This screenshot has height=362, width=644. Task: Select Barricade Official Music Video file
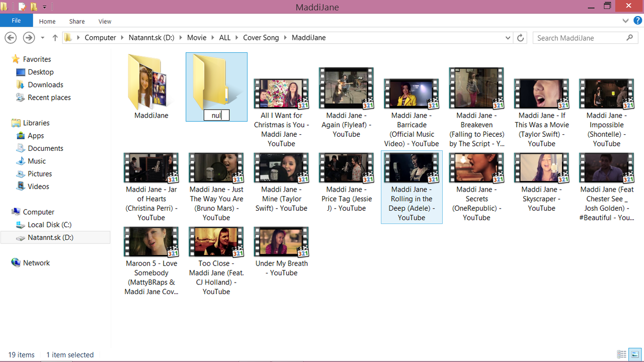[x=412, y=113]
